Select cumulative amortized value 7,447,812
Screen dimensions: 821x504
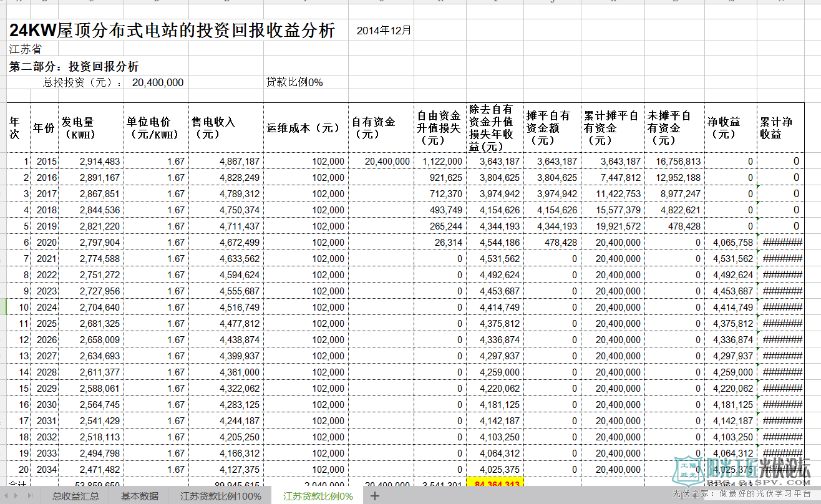[613, 177]
